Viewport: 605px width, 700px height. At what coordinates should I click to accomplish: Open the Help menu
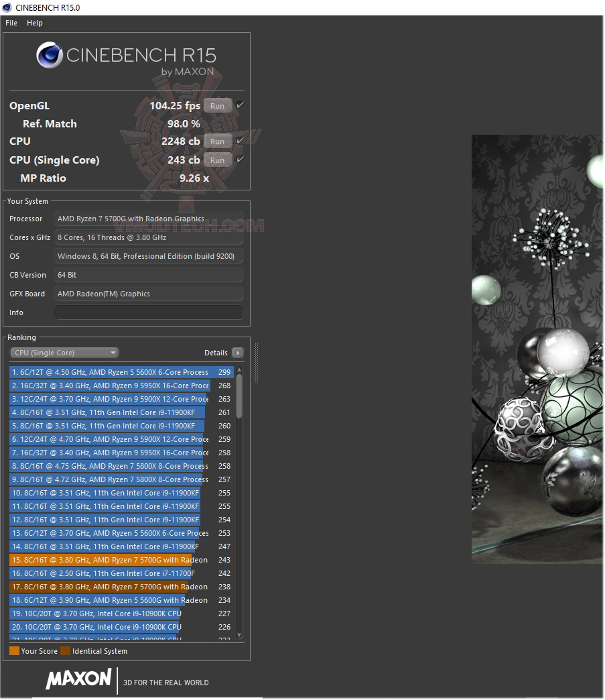[34, 23]
